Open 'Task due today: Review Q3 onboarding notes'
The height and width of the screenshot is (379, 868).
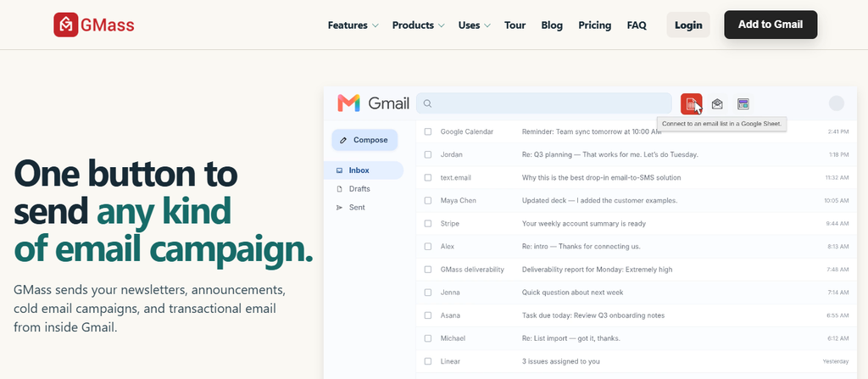tap(593, 315)
